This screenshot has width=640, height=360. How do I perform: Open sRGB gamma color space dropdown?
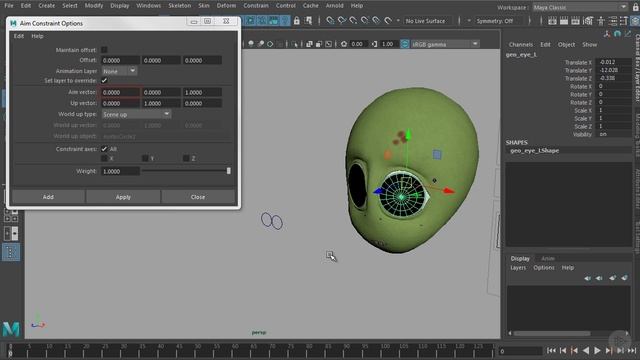tap(445, 44)
